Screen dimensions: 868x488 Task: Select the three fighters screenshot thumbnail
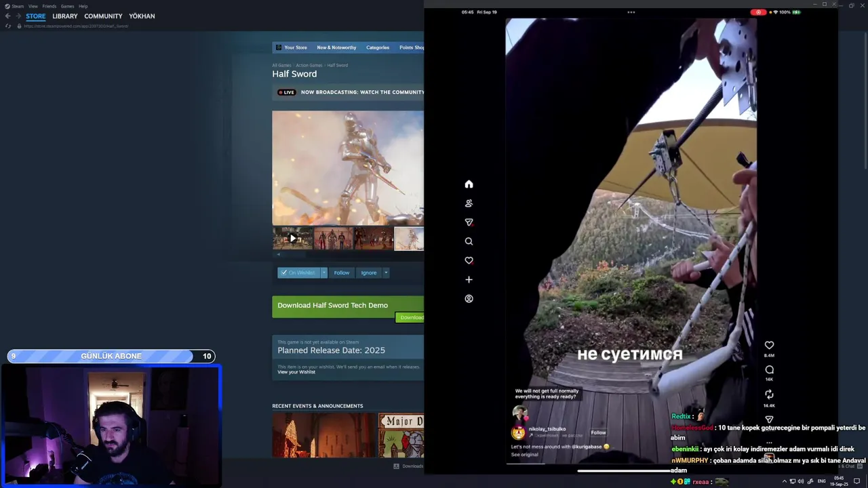pos(333,239)
